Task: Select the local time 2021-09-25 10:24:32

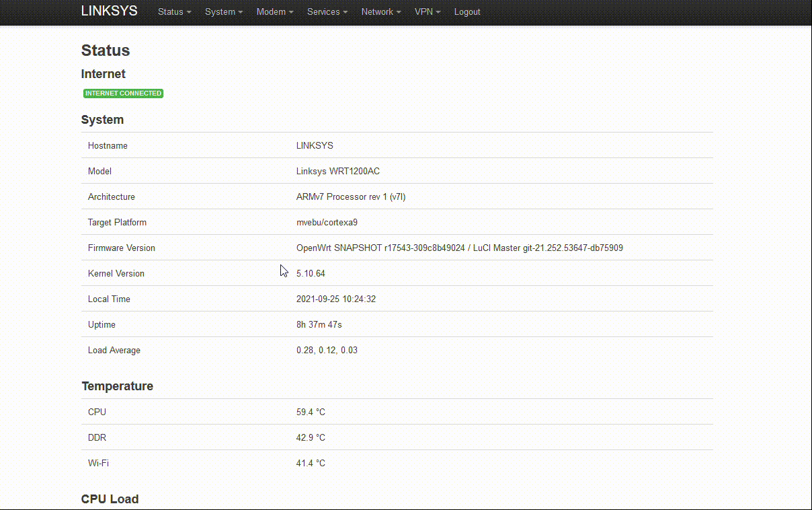Action: tap(336, 299)
